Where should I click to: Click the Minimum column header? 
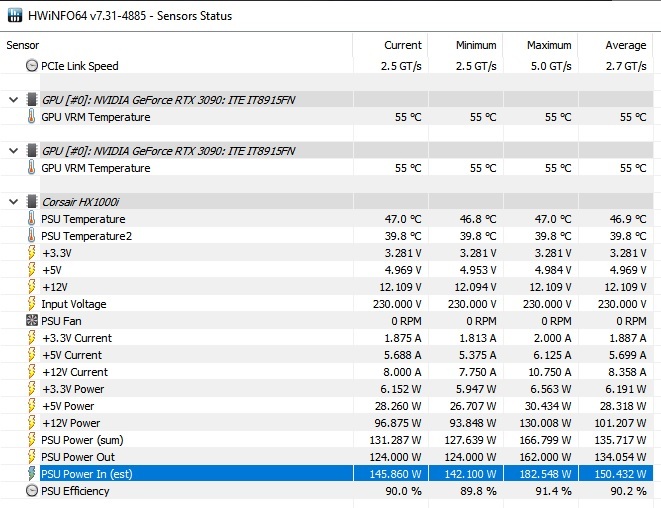(x=476, y=45)
